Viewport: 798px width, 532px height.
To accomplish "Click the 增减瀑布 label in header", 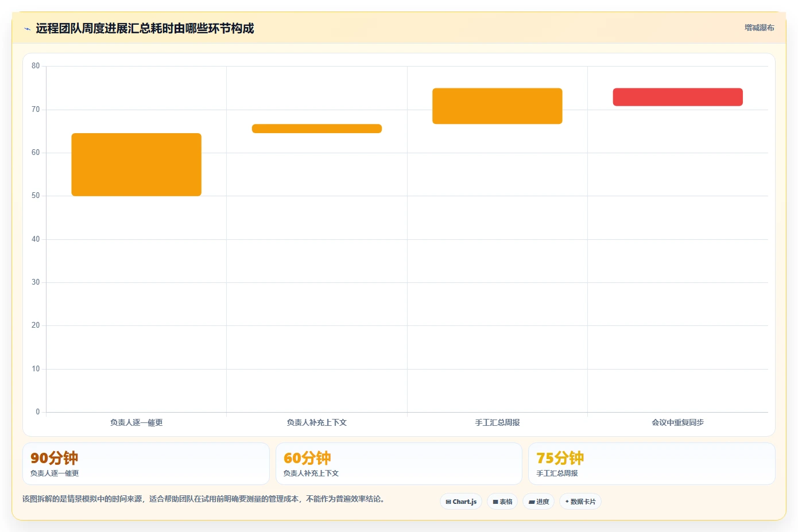I will tap(759, 28).
